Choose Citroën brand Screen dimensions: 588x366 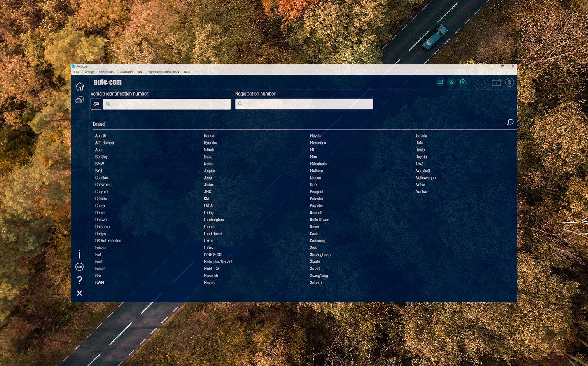(101, 199)
